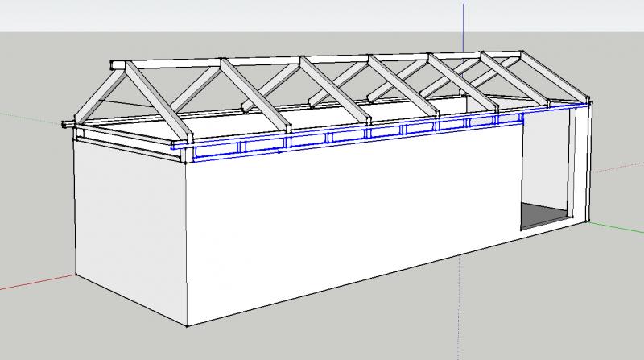The image size is (644, 360).
Task: Click the bottom front corner of the building
Action: click(187, 326)
